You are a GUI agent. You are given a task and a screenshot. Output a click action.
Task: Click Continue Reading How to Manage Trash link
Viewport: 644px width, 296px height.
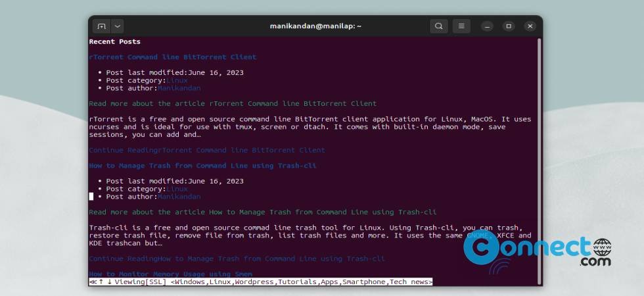coord(237,259)
